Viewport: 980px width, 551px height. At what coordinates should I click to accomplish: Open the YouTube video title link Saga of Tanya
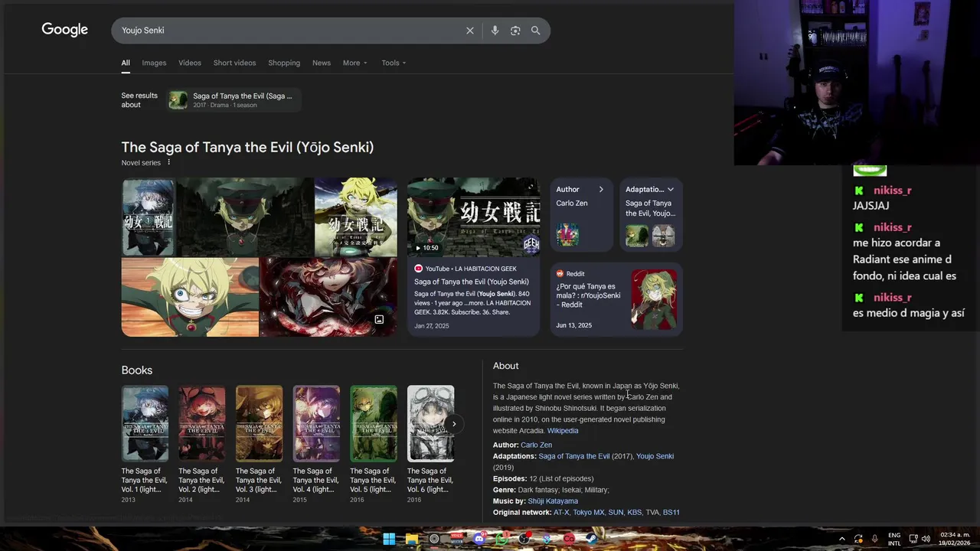click(x=472, y=282)
